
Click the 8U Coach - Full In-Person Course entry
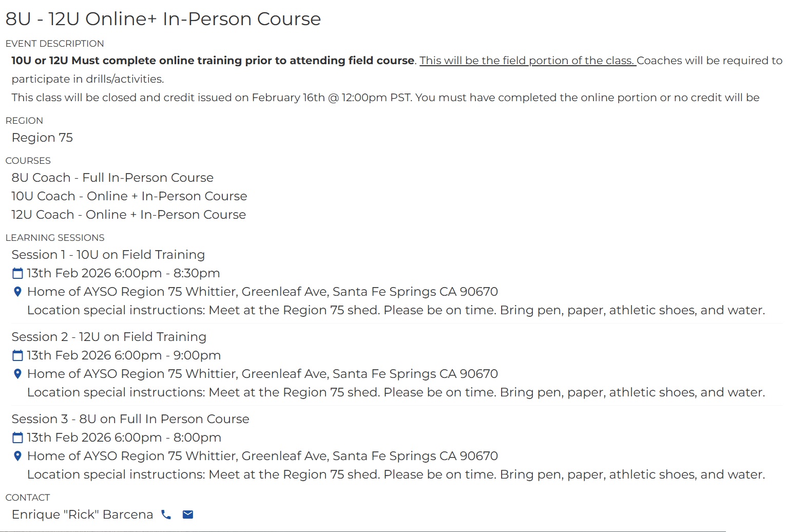pos(112,178)
